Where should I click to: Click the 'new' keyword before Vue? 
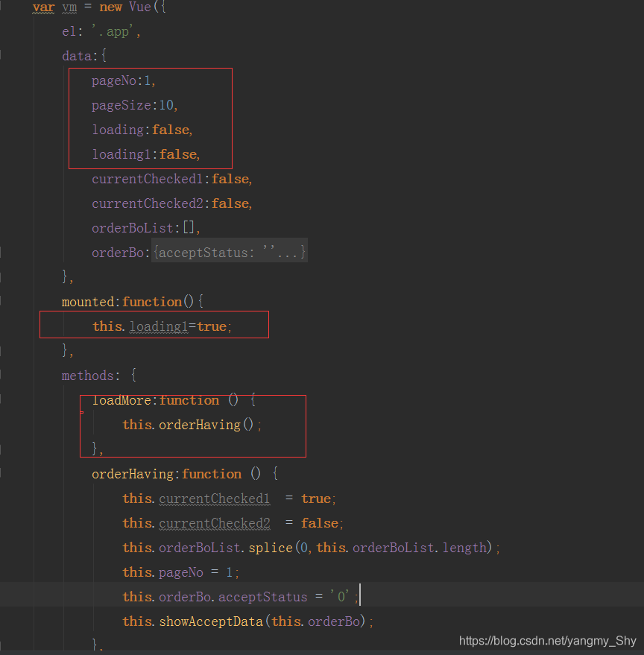click(110, 7)
